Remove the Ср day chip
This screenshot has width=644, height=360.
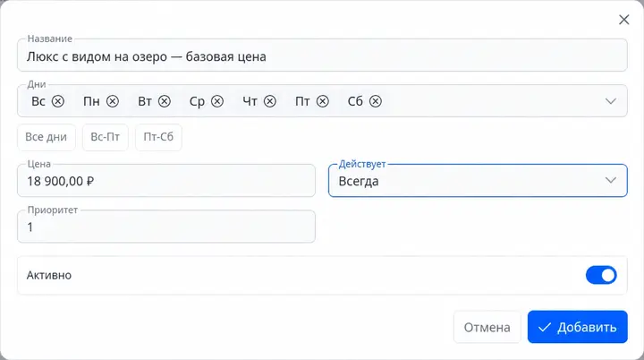click(217, 101)
